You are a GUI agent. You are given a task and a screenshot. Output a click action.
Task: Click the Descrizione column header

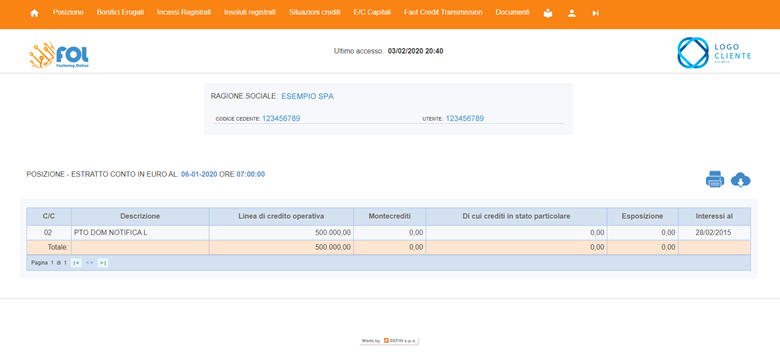(x=140, y=216)
